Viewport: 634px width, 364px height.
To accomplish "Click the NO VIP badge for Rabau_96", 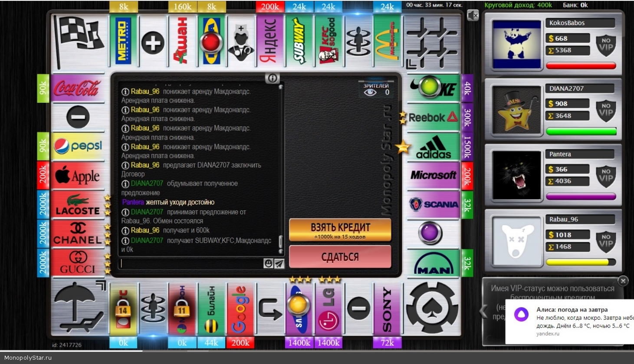I will click(606, 241).
